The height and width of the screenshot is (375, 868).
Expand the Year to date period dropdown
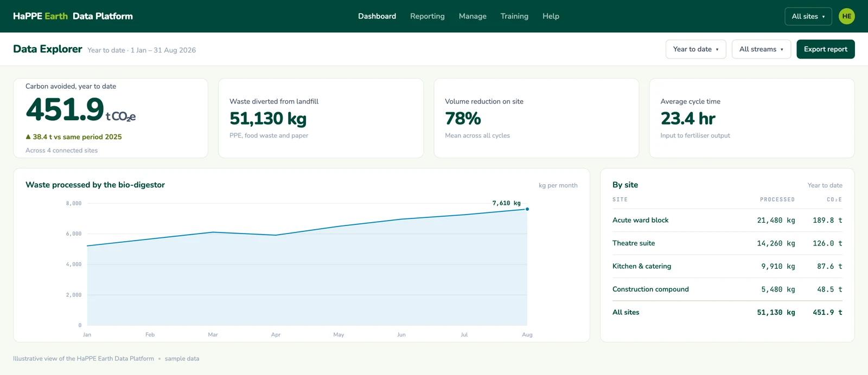[x=695, y=49]
